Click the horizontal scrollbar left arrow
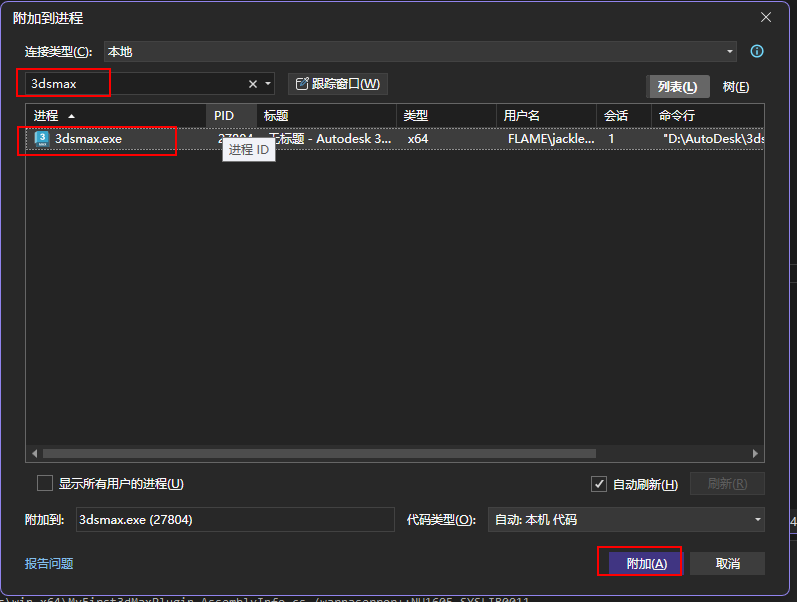This screenshot has height=602, width=797. [x=35, y=453]
